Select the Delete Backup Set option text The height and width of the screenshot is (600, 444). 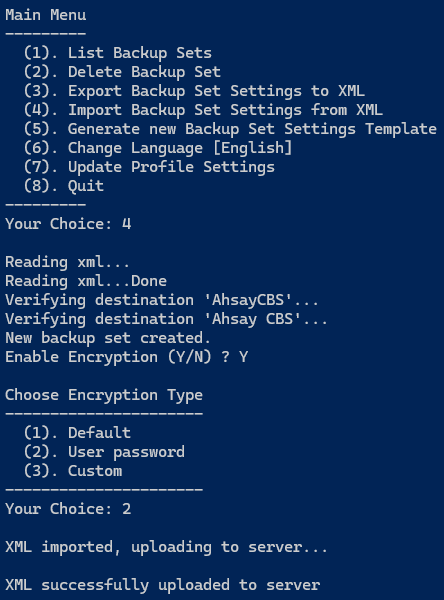click(122, 72)
